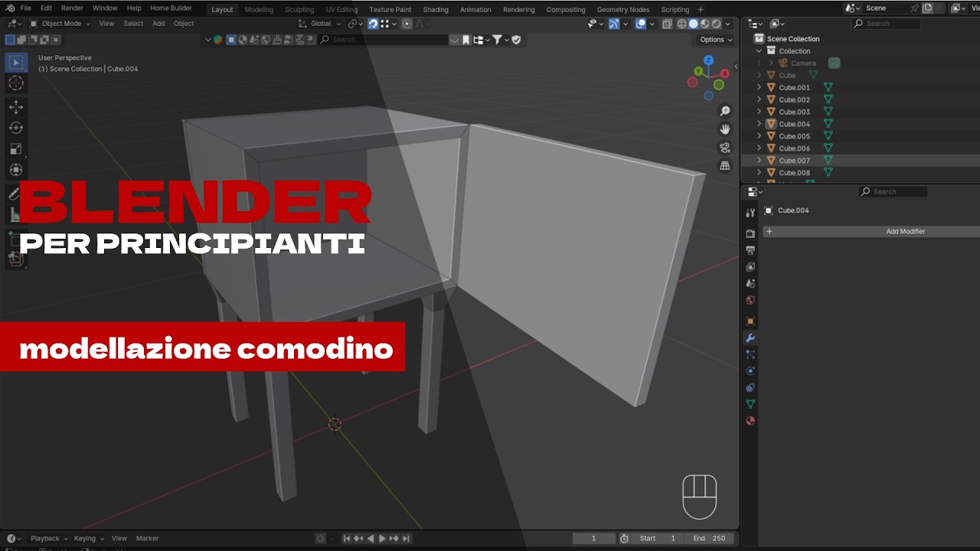Expand Cube.007 in outliner
This screenshot has width=980, height=551.
pos(759,161)
